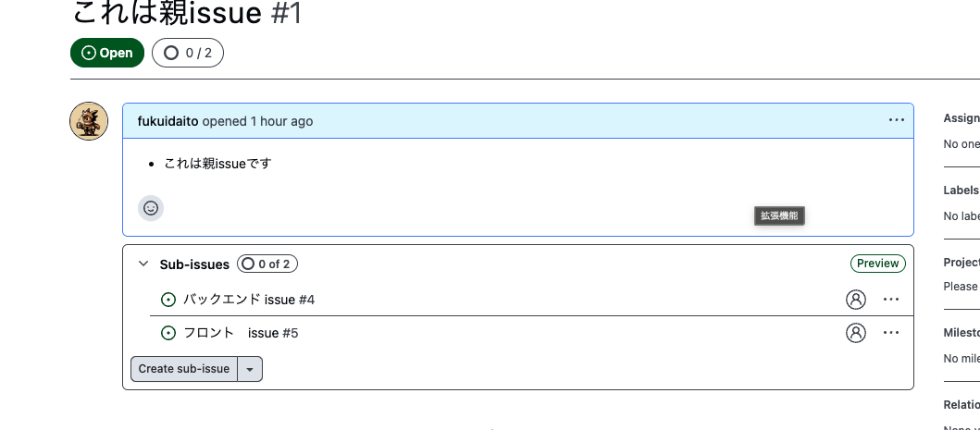
Task: Click the Create sub-issue button
Action: (x=184, y=369)
